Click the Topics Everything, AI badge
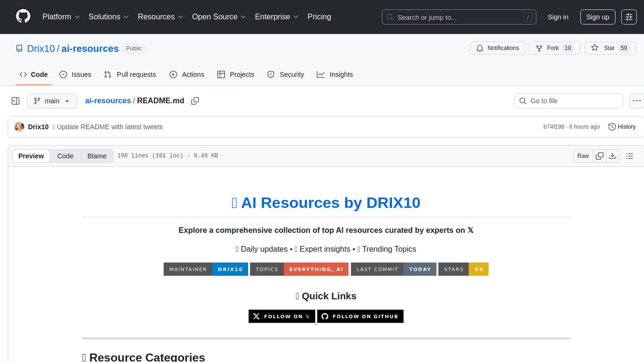644x362 pixels. 299,269
